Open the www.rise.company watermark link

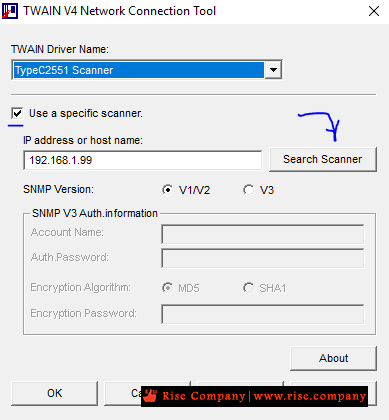[310, 396]
